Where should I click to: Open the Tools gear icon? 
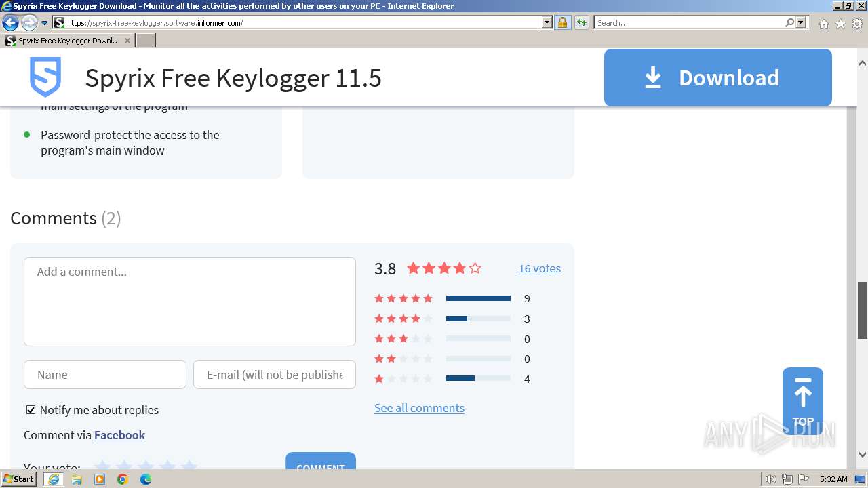(857, 24)
